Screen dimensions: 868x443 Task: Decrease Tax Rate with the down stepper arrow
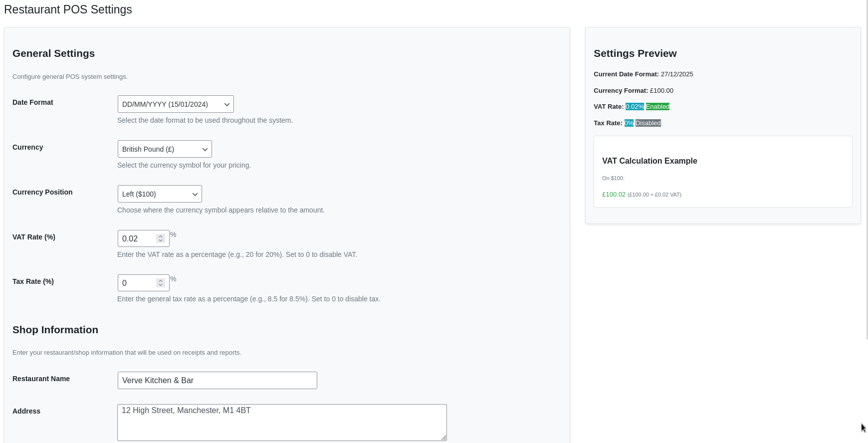161,285
